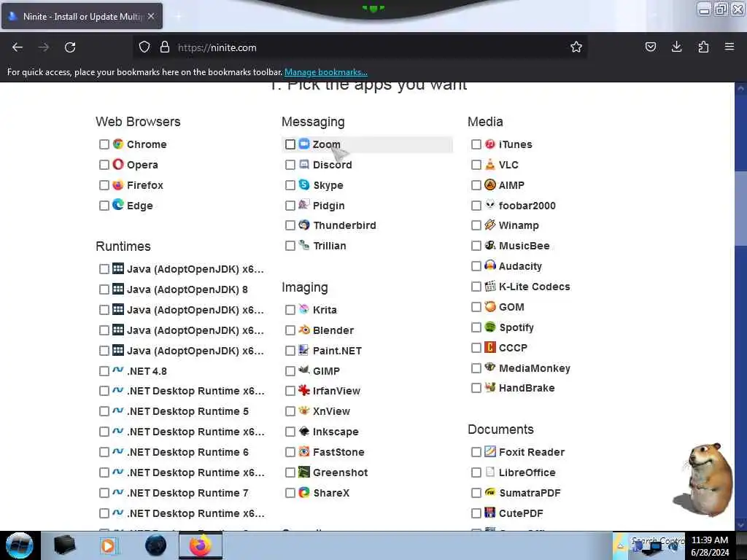
Task: Click the VLC cone icon
Action: pyautogui.click(x=490, y=164)
